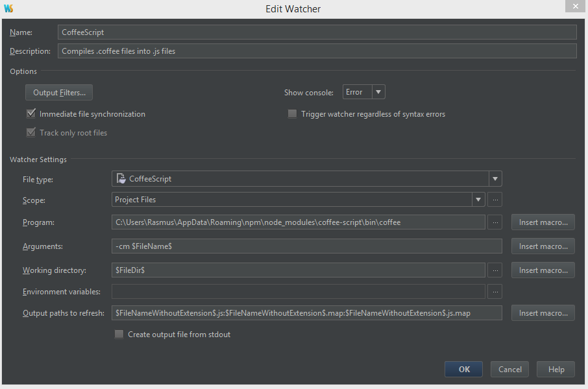Click the Output paths to refresh field
Viewport: 588px width, 389px height.
point(307,313)
